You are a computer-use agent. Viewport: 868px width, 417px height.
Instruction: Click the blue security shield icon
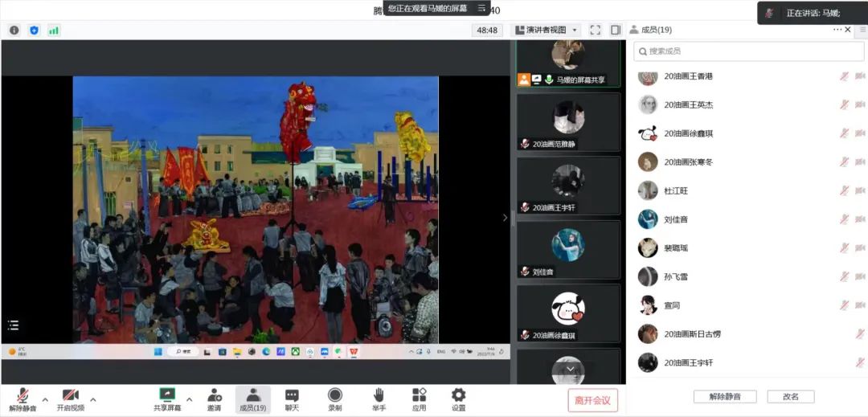click(x=35, y=31)
